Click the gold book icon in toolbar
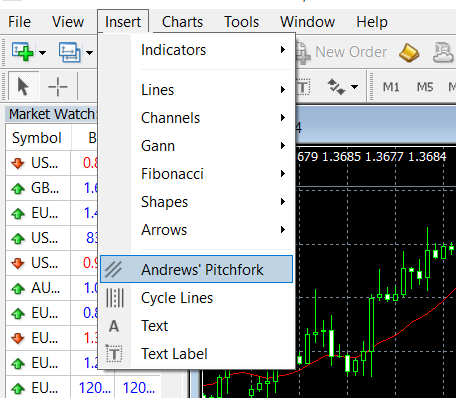This screenshot has height=398, width=456. click(x=409, y=52)
